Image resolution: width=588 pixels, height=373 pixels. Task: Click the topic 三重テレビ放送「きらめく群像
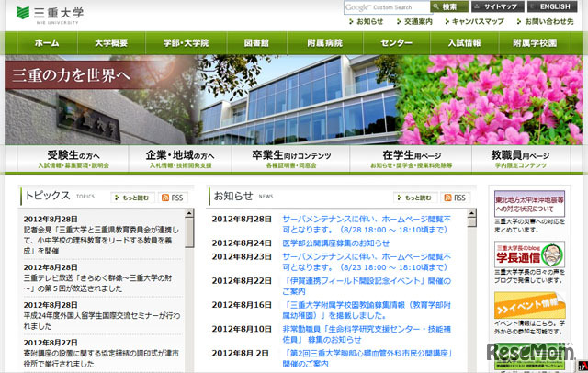98,283
